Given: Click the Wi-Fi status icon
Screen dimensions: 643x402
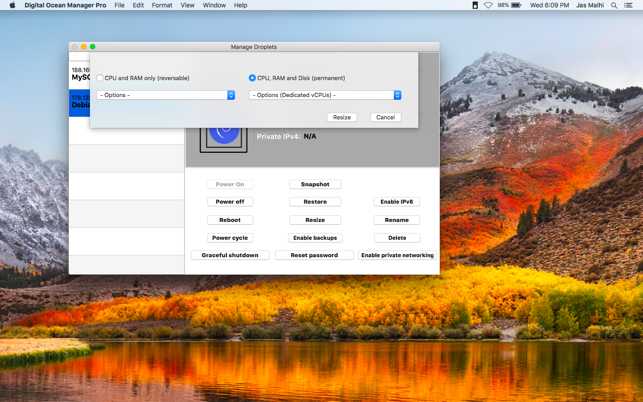Looking at the screenshot, I should coord(488,5).
